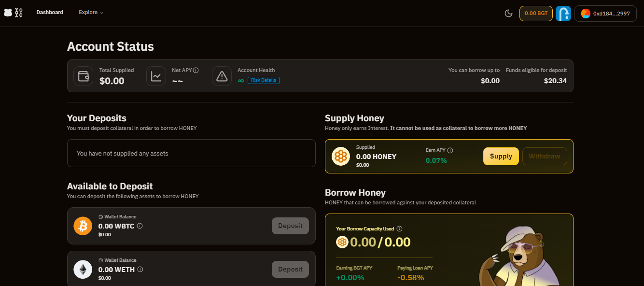Click the -0.58% Paying Loan APY value
The image size is (644, 286).
(x=411, y=277)
